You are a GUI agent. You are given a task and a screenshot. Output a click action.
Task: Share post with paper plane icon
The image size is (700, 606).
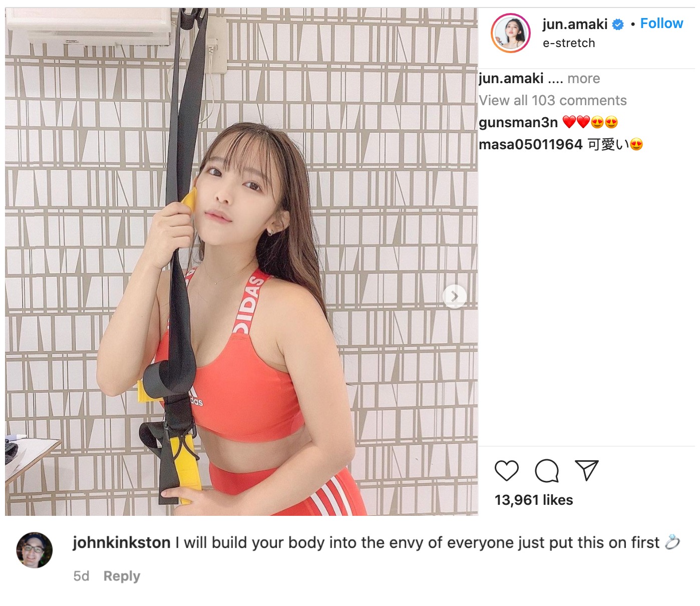pyautogui.click(x=587, y=470)
